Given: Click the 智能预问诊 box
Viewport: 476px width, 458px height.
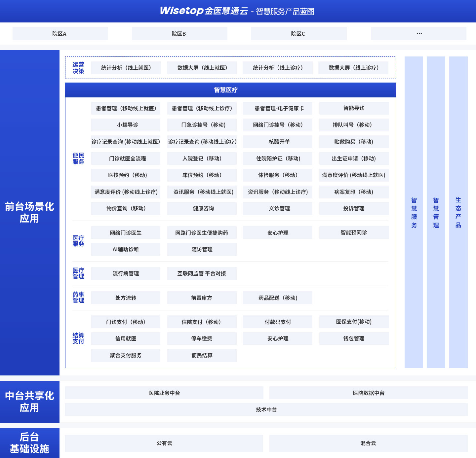Looking at the screenshot, I should click(x=354, y=233).
